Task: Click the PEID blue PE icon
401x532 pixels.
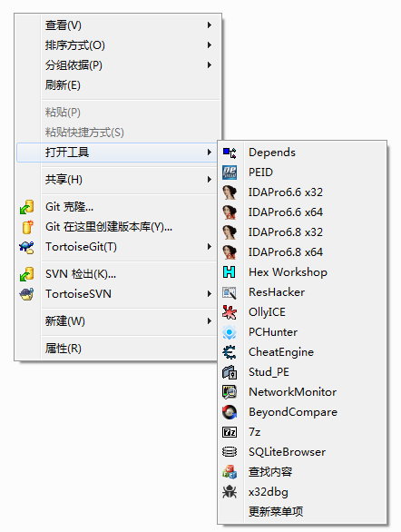Action: tap(230, 172)
